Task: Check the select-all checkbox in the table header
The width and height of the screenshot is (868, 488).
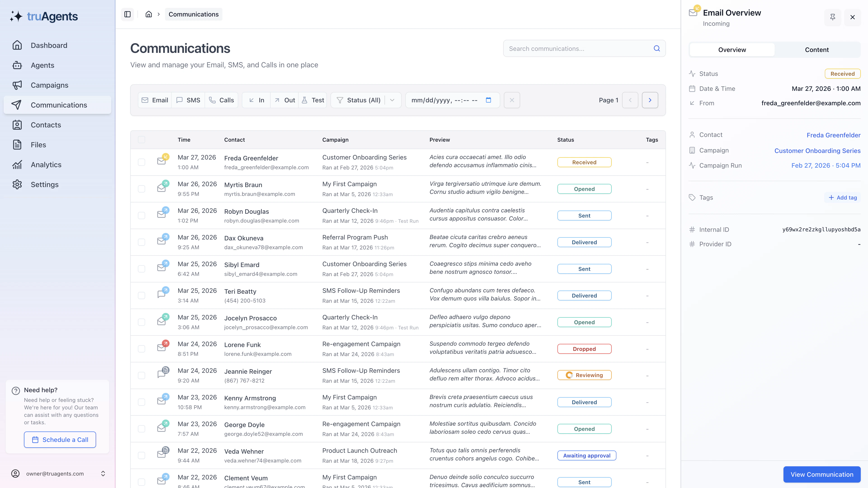Action: (x=142, y=139)
